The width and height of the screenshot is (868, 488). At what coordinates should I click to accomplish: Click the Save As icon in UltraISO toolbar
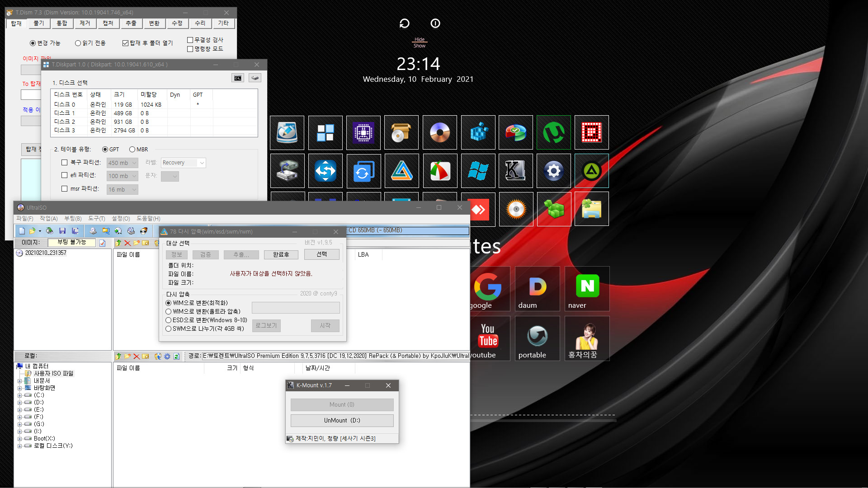[x=75, y=231]
